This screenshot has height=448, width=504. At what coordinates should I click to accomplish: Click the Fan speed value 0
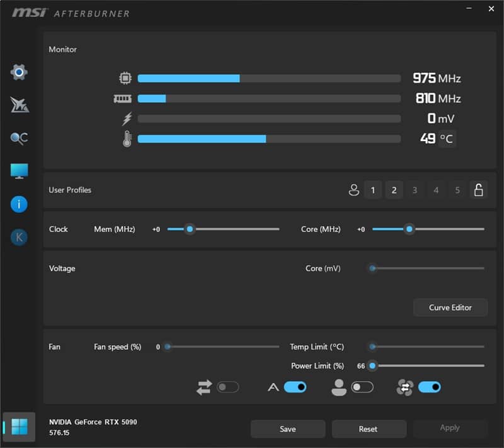tap(158, 347)
